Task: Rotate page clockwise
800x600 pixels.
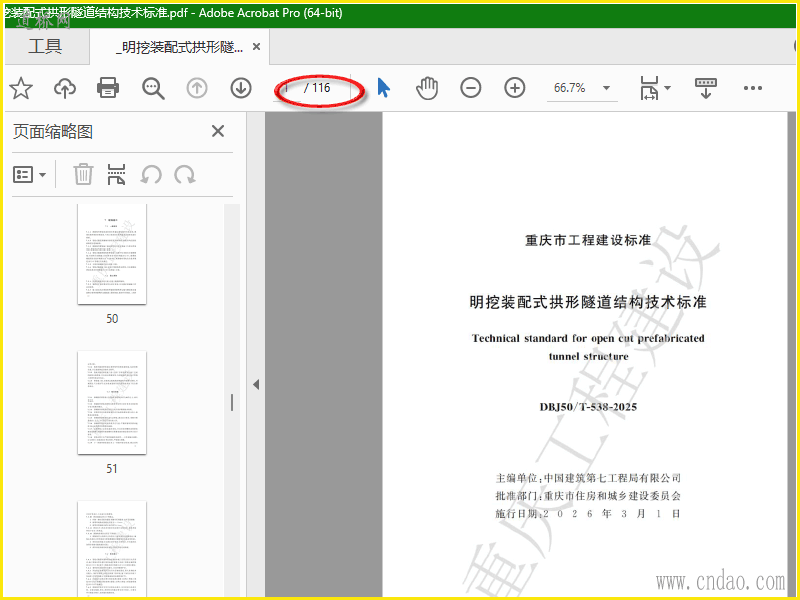Action: click(185, 174)
